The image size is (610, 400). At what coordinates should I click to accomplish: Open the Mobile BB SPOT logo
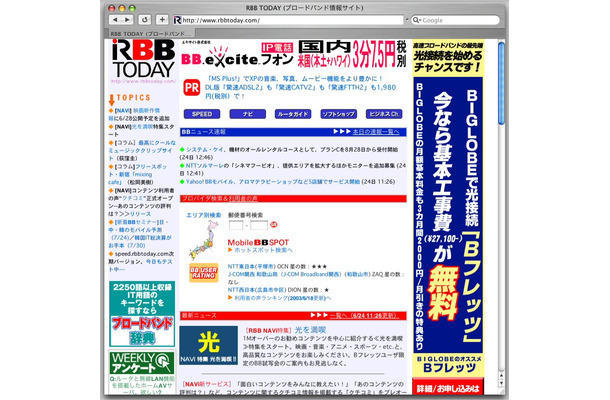258,242
